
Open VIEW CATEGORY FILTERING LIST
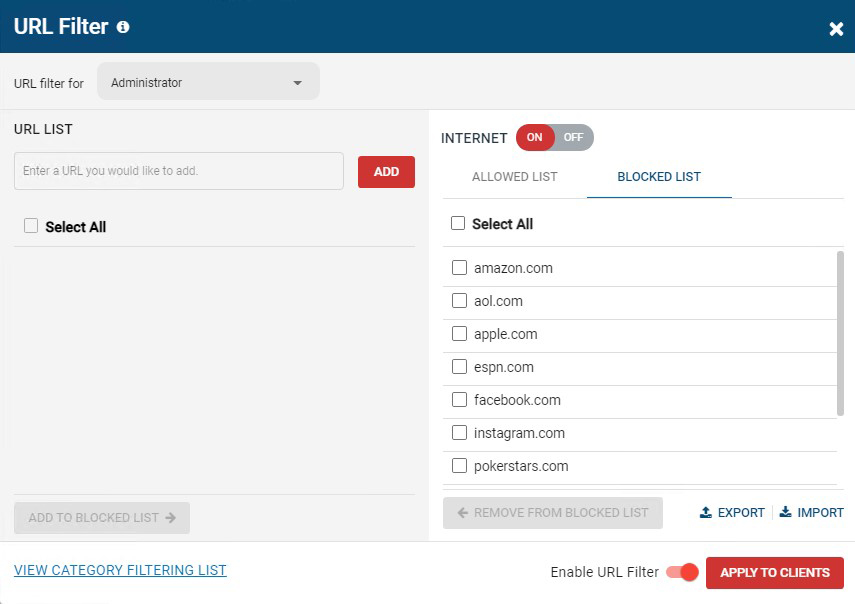120,570
